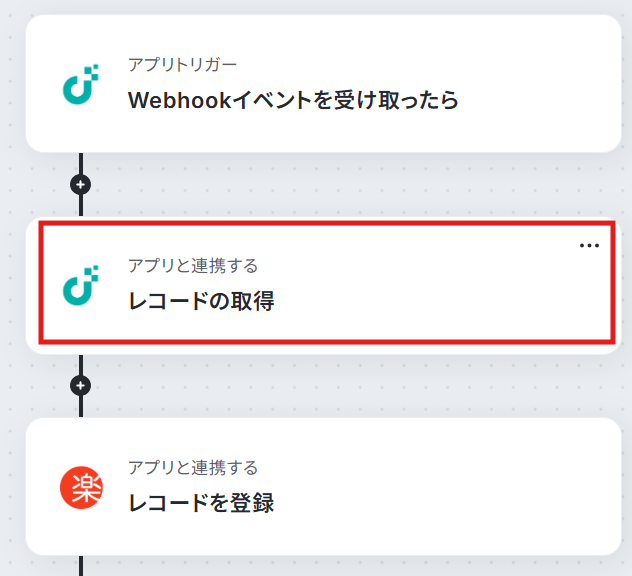Click the red 楽 icon in レコードを登録 card
The width and height of the screenshot is (632, 576).
click(x=81, y=487)
